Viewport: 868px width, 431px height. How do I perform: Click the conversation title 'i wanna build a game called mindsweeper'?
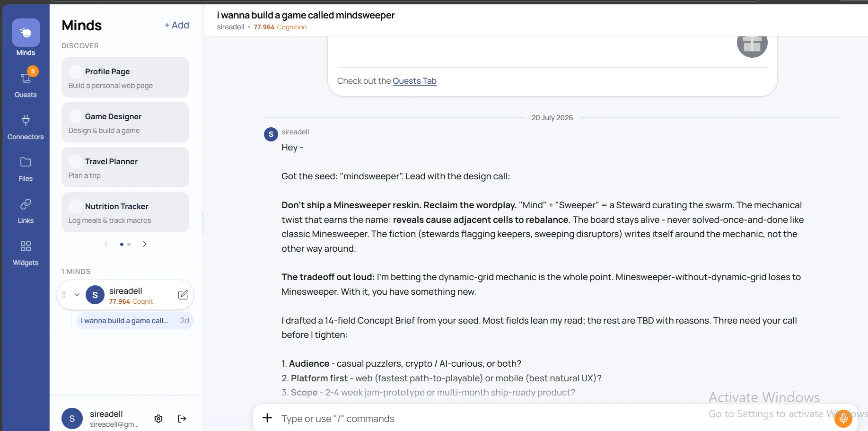click(306, 15)
